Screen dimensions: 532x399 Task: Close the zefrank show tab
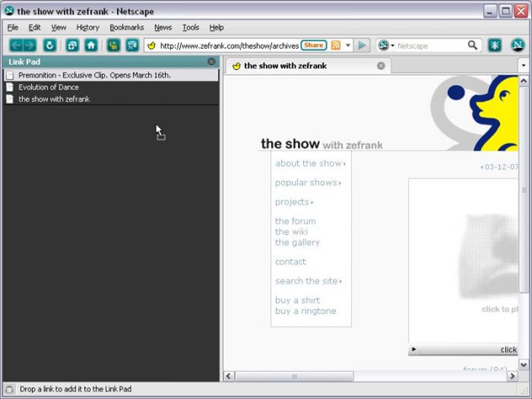click(381, 66)
